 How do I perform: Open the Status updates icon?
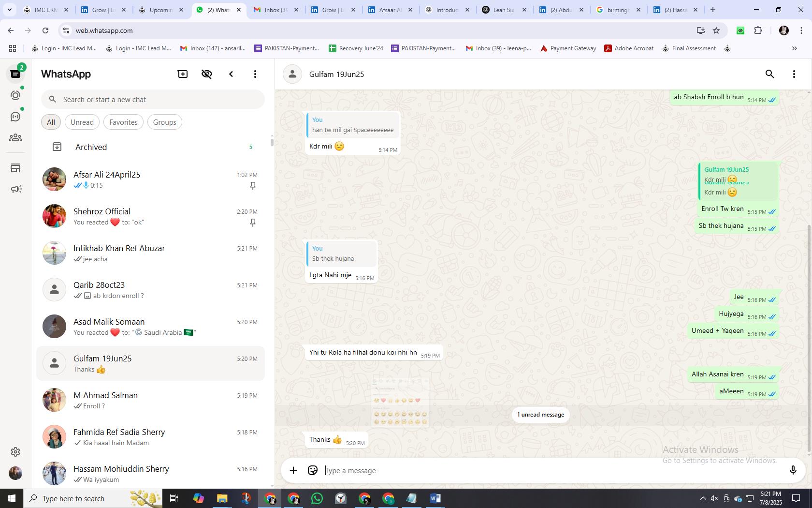click(15, 95)
